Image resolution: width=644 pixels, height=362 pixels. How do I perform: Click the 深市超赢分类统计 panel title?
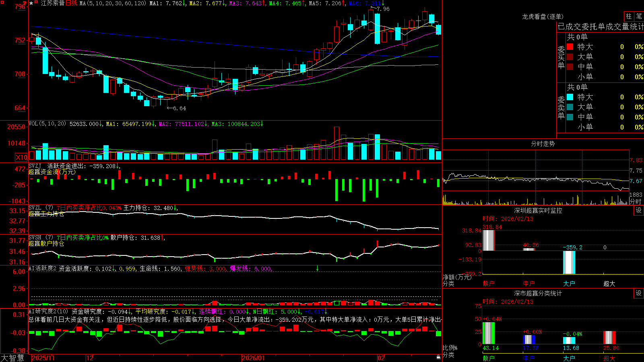(x=538, y=293)
